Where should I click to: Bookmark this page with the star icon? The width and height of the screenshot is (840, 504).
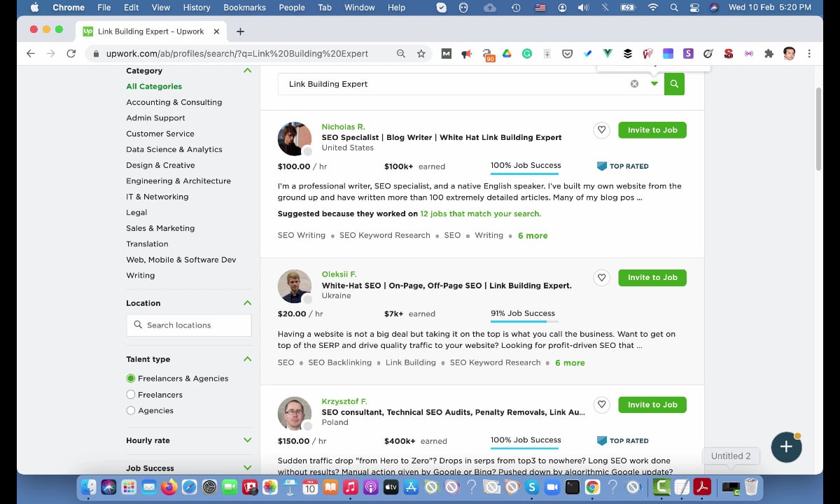(x=421, y=53)
